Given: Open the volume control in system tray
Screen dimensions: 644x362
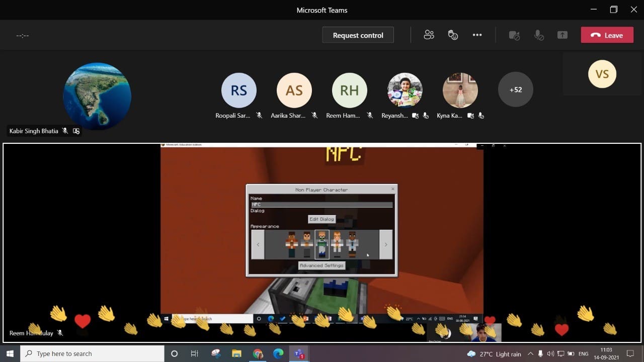Looking at the screenshot, I should click(x=550, y=354).
